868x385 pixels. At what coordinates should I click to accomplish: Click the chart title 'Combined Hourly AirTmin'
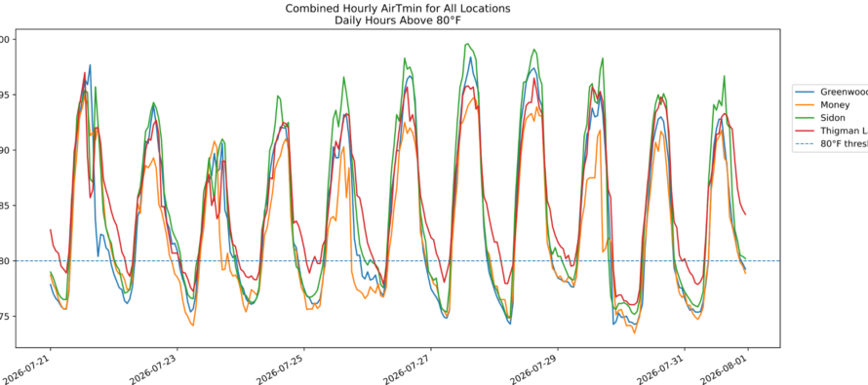point(398,9)
